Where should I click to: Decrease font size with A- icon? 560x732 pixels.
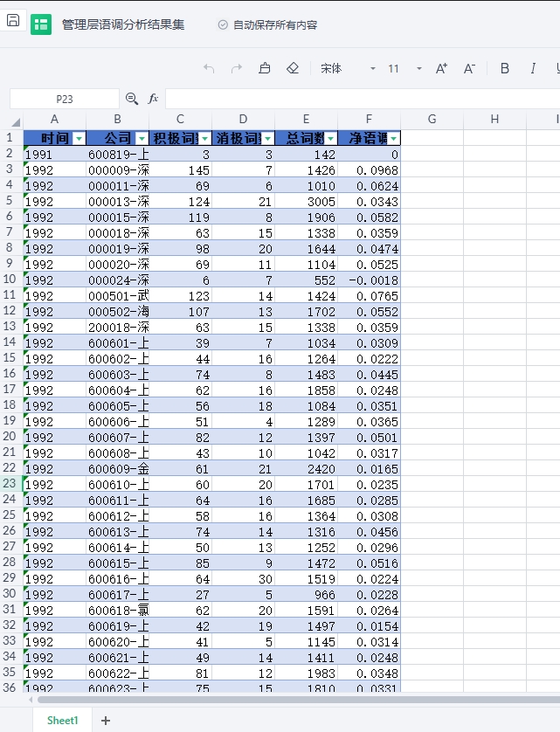click(x=469, y=69)
